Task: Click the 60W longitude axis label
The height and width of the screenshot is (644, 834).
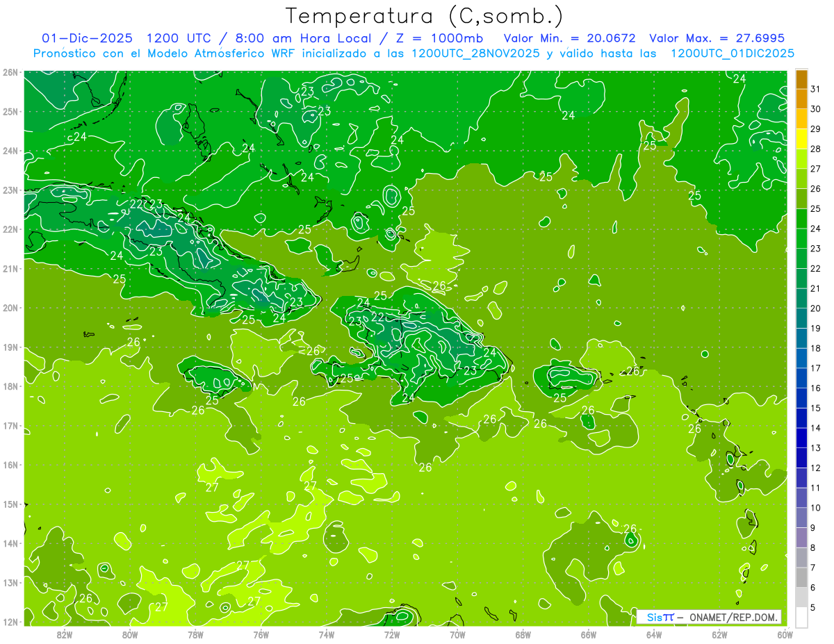Action: [x=785, y=634]
